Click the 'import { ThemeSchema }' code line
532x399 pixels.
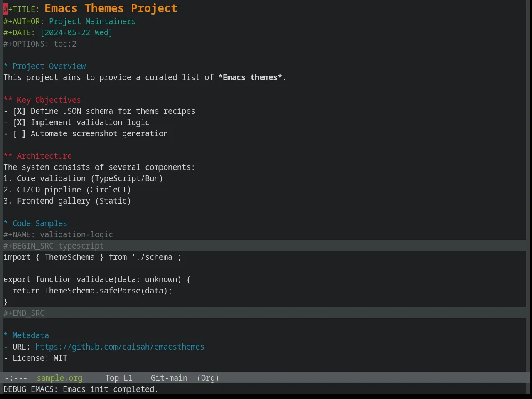tap(92, 257)
